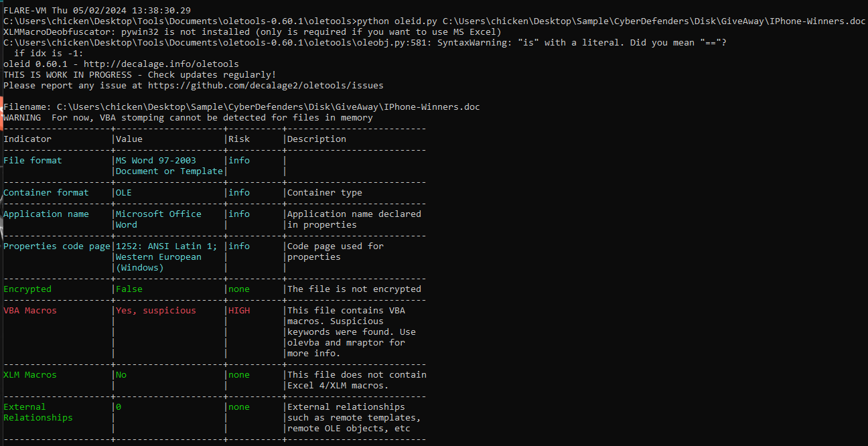This screenshot has width=868, height=446.
Task: Click the "Application name" indicator label
Action: pos(46,214)
